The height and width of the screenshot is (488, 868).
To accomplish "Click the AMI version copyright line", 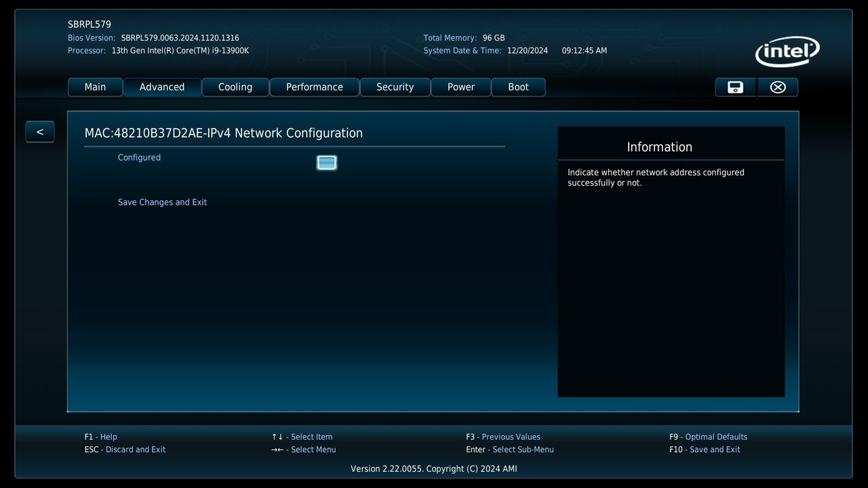I will pos(434,468).
